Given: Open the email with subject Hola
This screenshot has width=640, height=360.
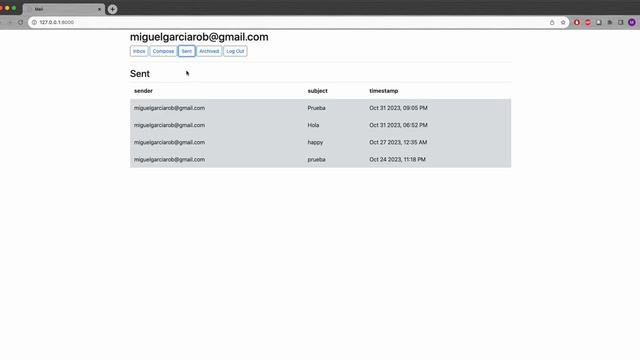Looking at the screenshot, I should coord(320,125).
